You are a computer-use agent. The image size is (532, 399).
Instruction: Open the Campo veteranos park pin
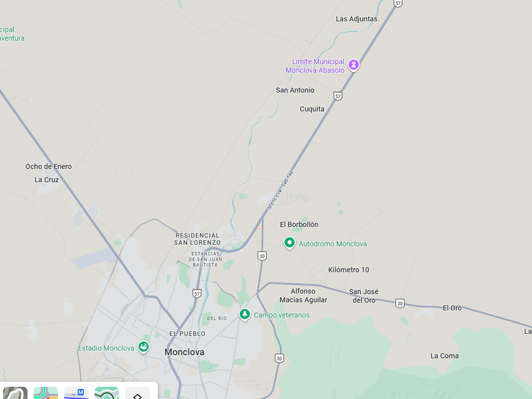244,314
